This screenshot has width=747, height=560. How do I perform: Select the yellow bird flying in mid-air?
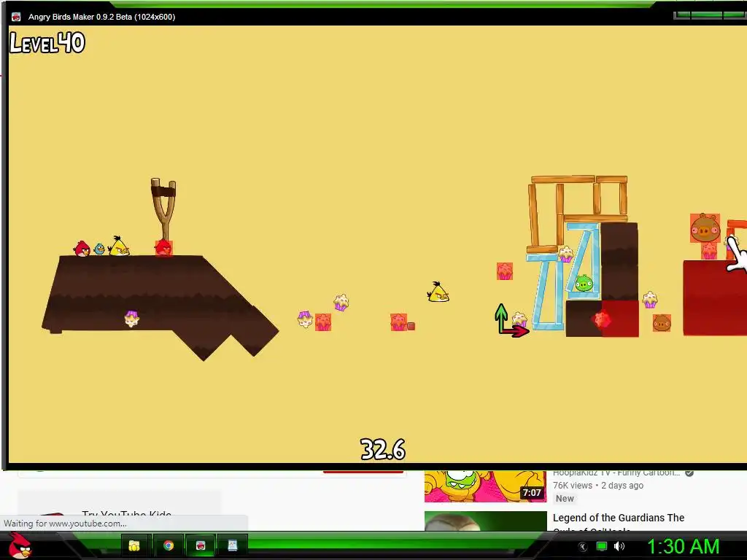(x=438, y=292)
